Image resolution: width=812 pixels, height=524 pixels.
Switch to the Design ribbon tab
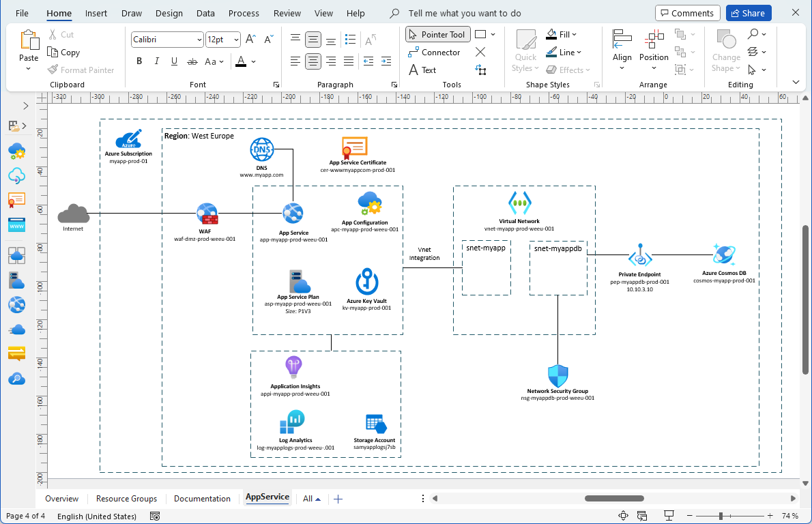(169, 12)
